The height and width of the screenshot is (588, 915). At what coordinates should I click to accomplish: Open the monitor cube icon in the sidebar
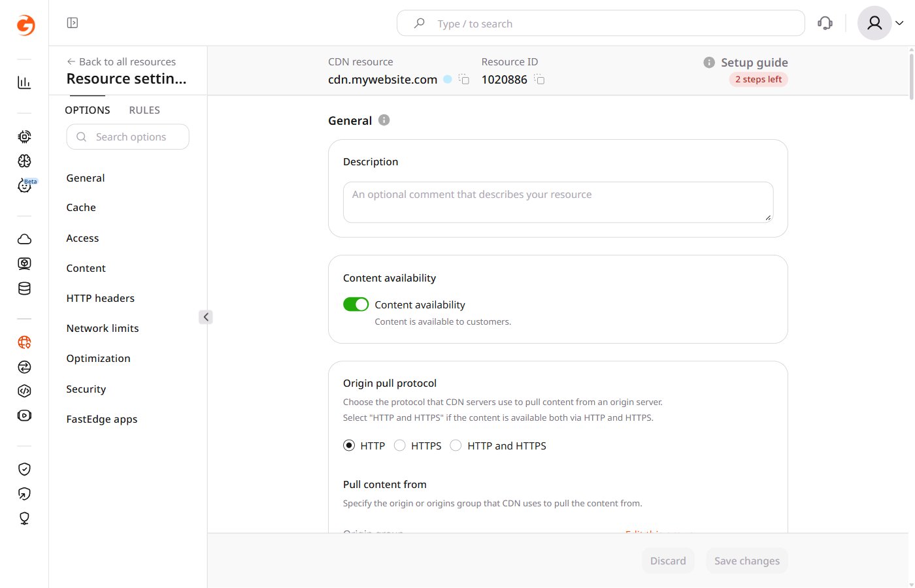point(24,263)
